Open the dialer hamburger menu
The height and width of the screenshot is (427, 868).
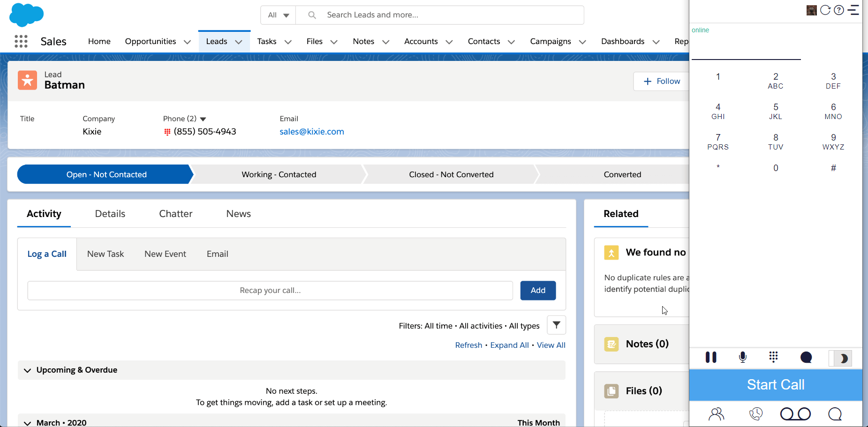tap(853, 10)
